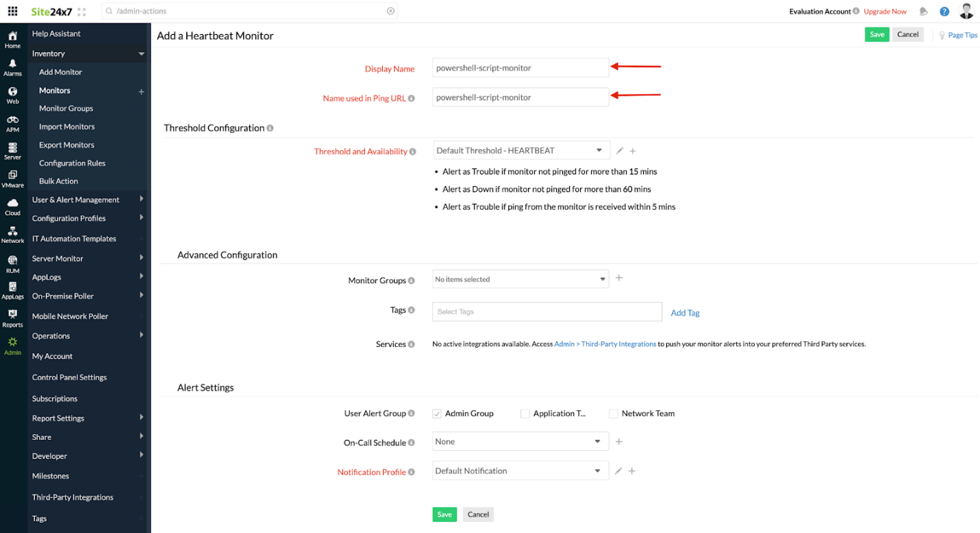The width and height of the screenshot is (980, 533).
Task: Toggle the Admin Group checkbox
Action: point(437,414)
